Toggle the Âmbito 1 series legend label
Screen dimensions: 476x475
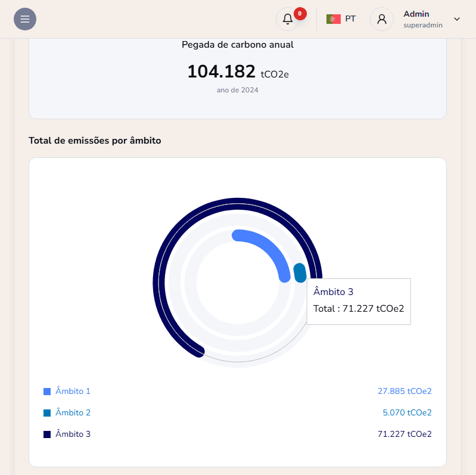pos(73,392)
